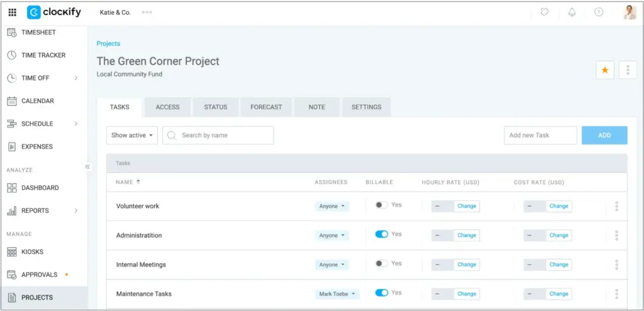This screenshot has width=644, height=311.
Task: Open the Mark Toebe assignee dropdown
Action: [x=337, y=294]
